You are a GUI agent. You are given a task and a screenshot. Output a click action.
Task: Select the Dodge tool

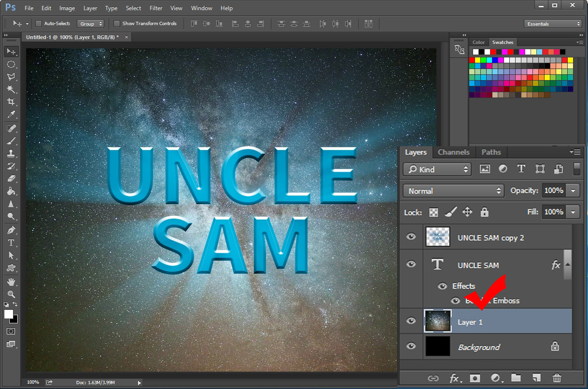pyautogui.click(x=11, y=216)
